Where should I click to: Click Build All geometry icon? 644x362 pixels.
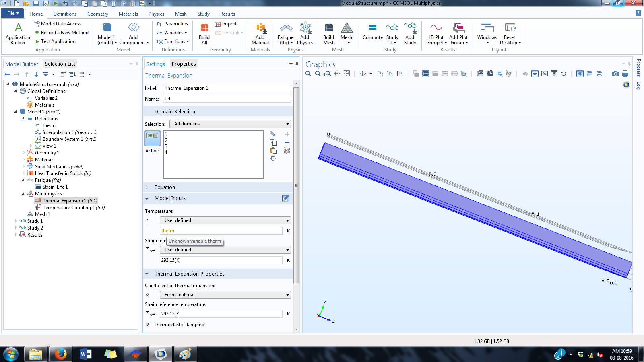(204, 33)
